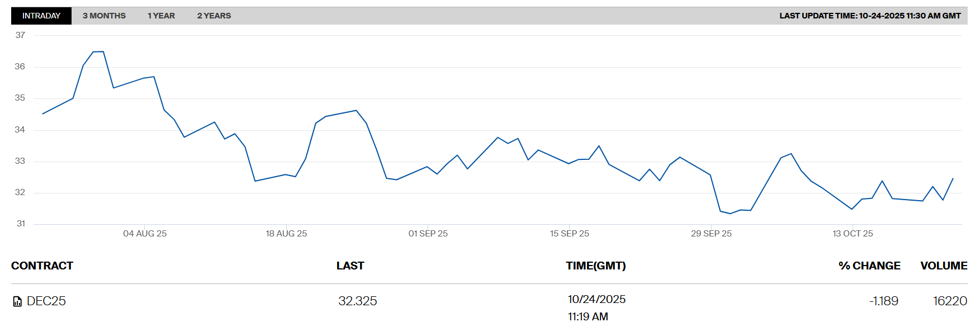Click the 04 AUG 25 axis label
This screenshot has width=980, height=322.
[x=145, y=234]
